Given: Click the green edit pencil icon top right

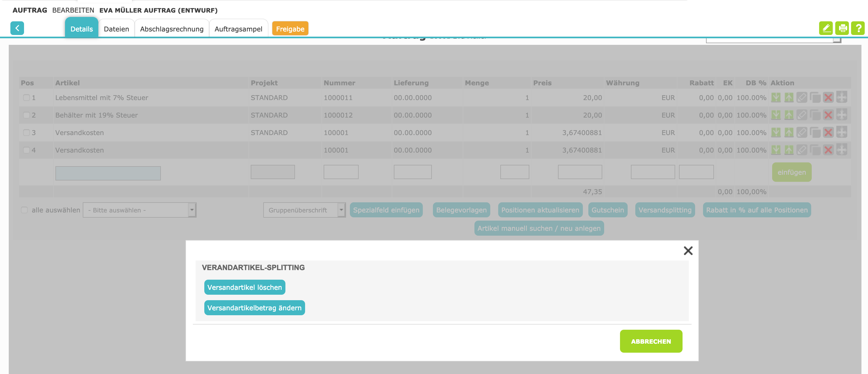Looking at the screenshot, I should pyautogui.click(x=826, y=28).
